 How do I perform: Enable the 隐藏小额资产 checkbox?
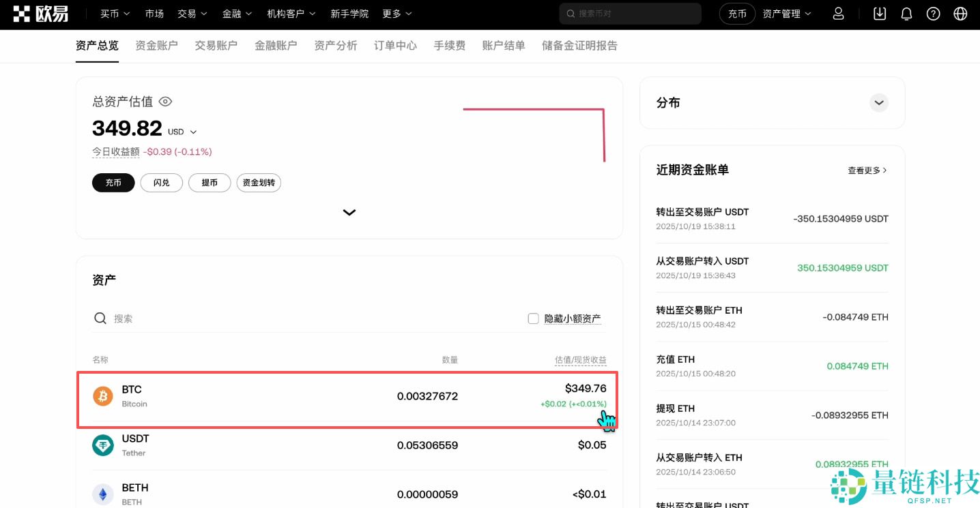click(533, 318)
